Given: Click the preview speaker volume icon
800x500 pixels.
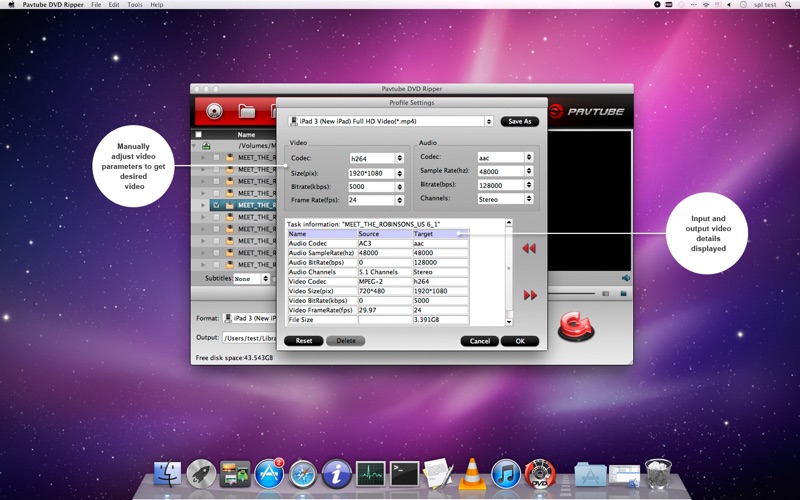Looking at the screenshot, I should pyautogui.click(x=626, y=278).
